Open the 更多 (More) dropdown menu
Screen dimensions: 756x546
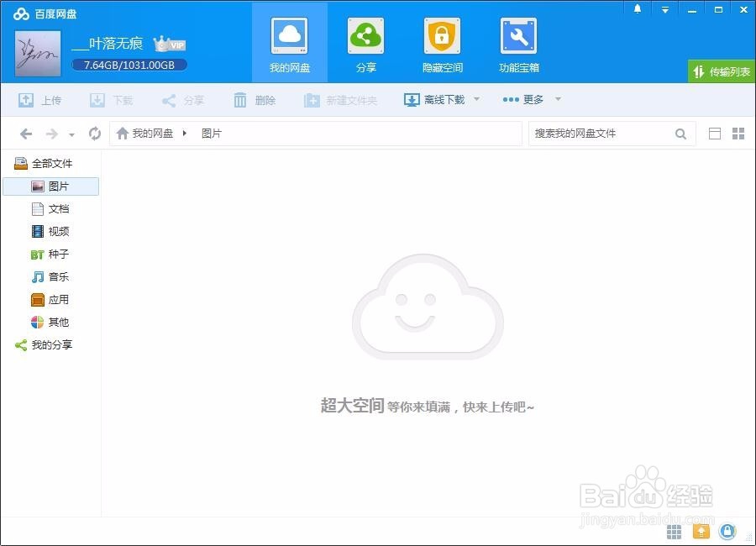530,99
